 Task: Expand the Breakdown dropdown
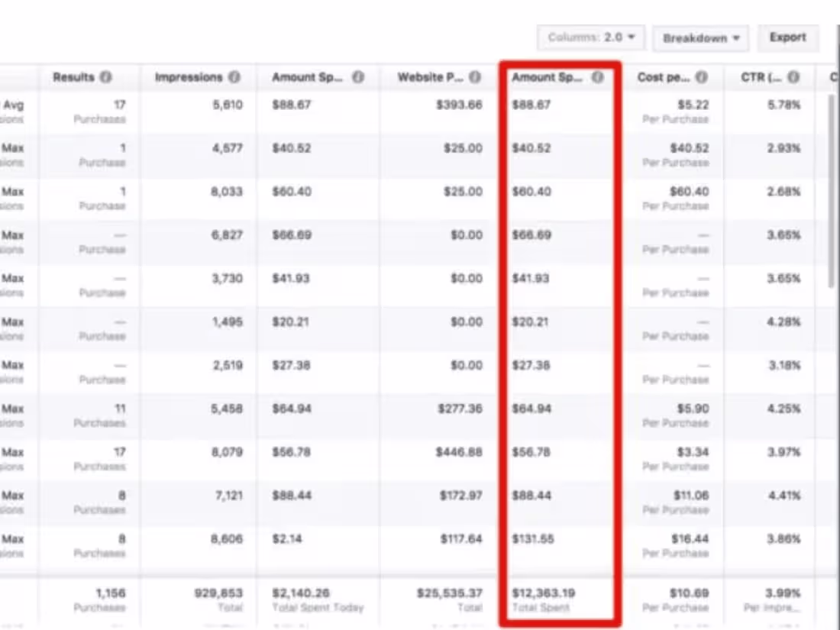pyautogui.click(x=700, y=37)
